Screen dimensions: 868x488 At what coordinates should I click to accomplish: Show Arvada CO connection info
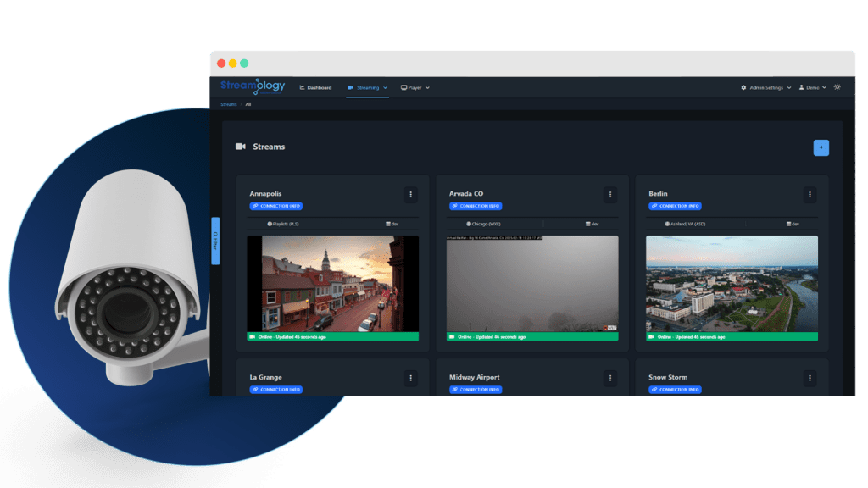pos(476,206)
